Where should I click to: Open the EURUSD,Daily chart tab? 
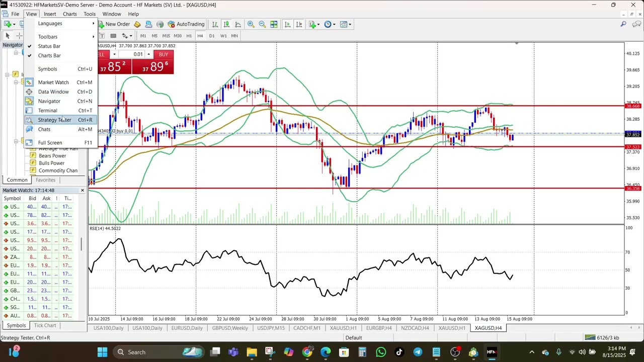coord(187,328)
